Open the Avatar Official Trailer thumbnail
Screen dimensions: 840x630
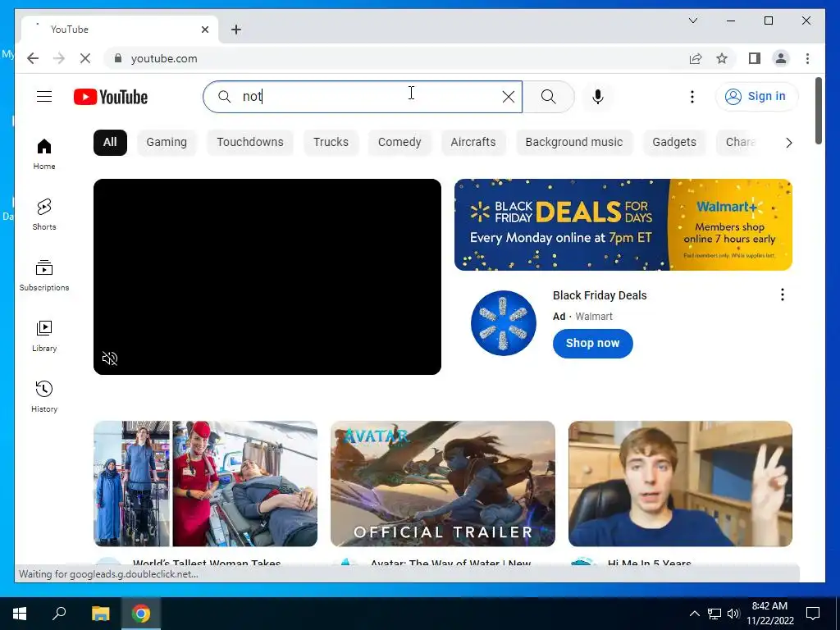click(442, 484)
